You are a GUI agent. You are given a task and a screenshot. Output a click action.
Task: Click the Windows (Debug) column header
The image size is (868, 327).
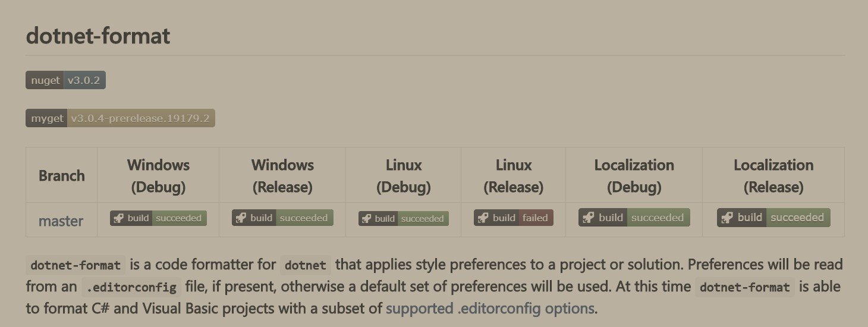click(158, 176)
